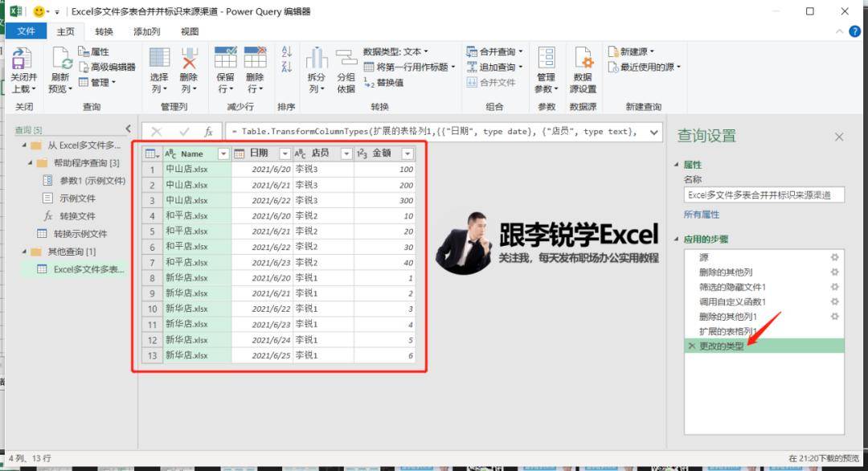Collapse the queries pane with arrow
Image resolution: width=868 pixels, height=471 pixels.
pyautogui.click(x=129, y=129)
